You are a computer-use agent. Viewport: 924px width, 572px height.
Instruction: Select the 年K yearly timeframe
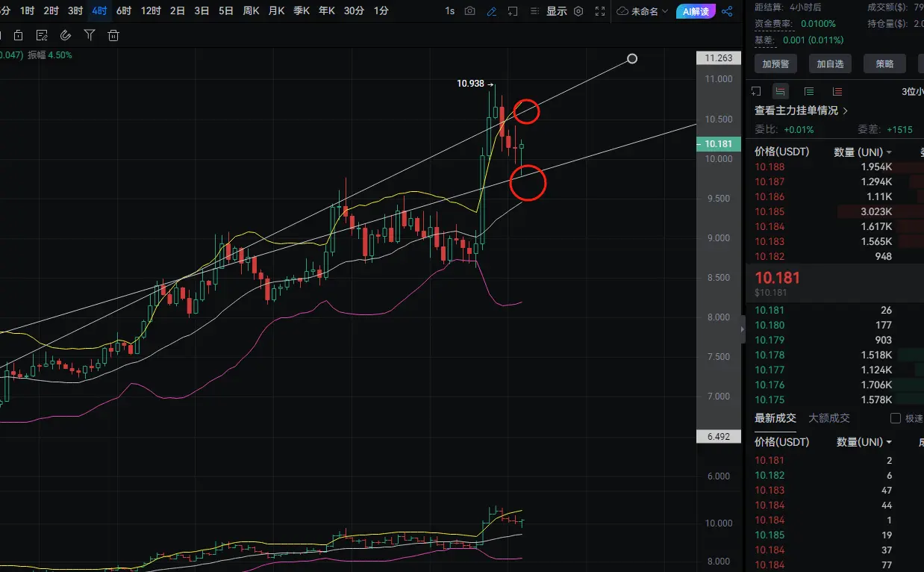pos(327,10)
